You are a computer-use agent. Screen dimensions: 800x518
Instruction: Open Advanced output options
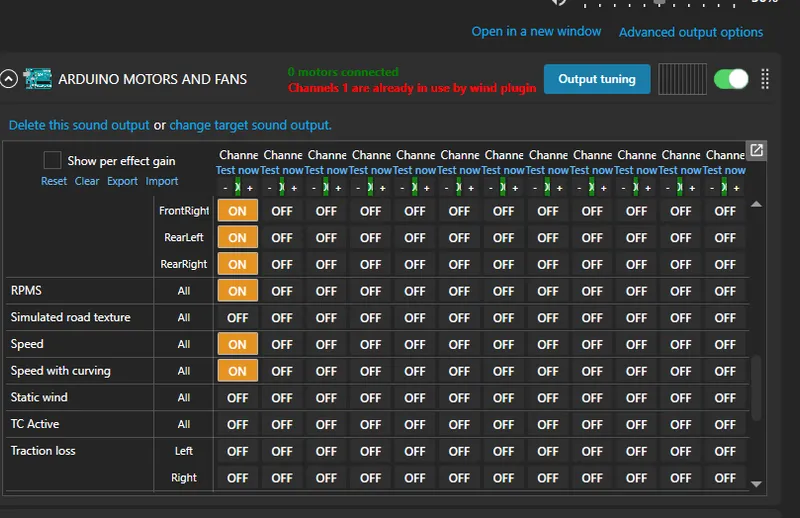click(690, 32)
